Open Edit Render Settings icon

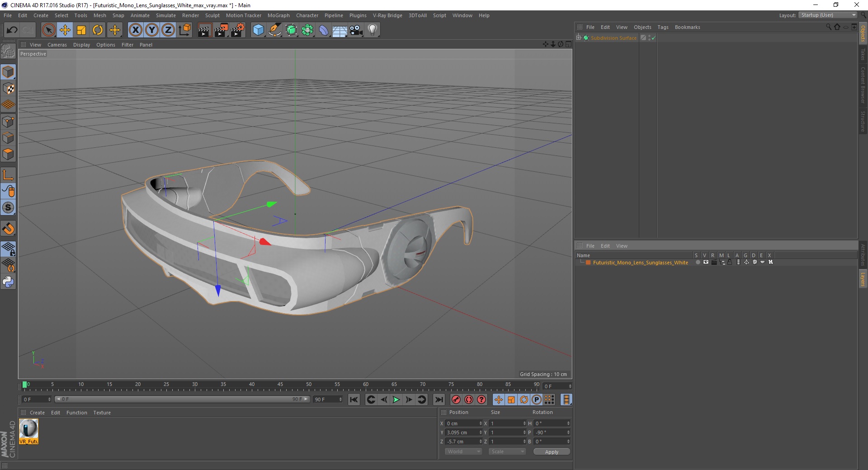click(x=238, y=30)
